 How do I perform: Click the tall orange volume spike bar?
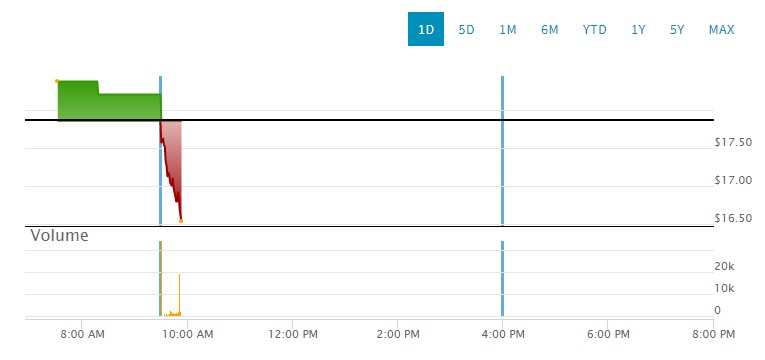point(180,295)
